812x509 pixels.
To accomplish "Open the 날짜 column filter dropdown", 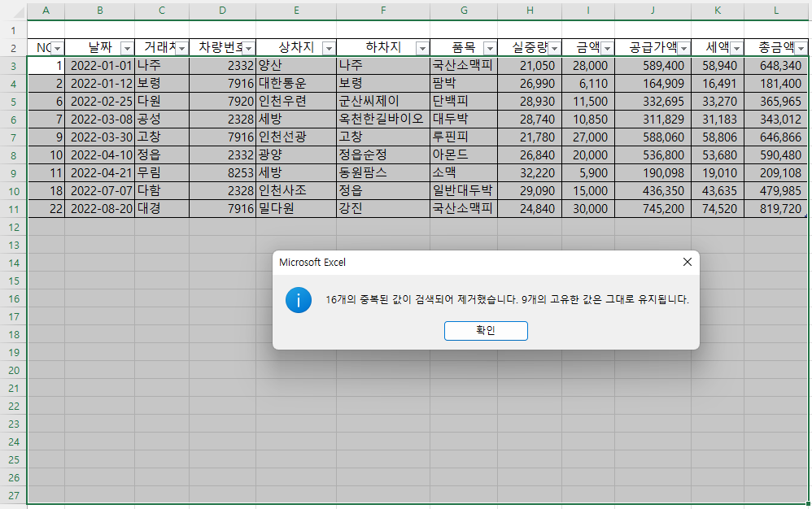I will click(127, 49).
